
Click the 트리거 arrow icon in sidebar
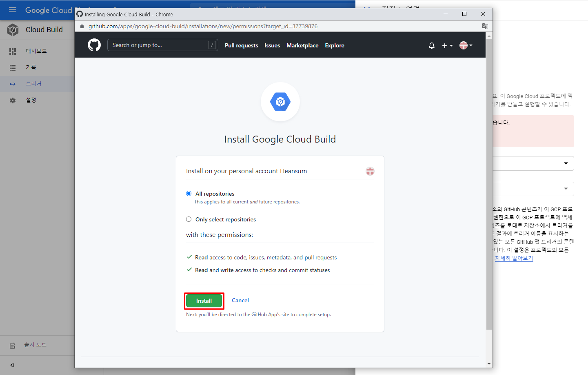coord(13,84)
